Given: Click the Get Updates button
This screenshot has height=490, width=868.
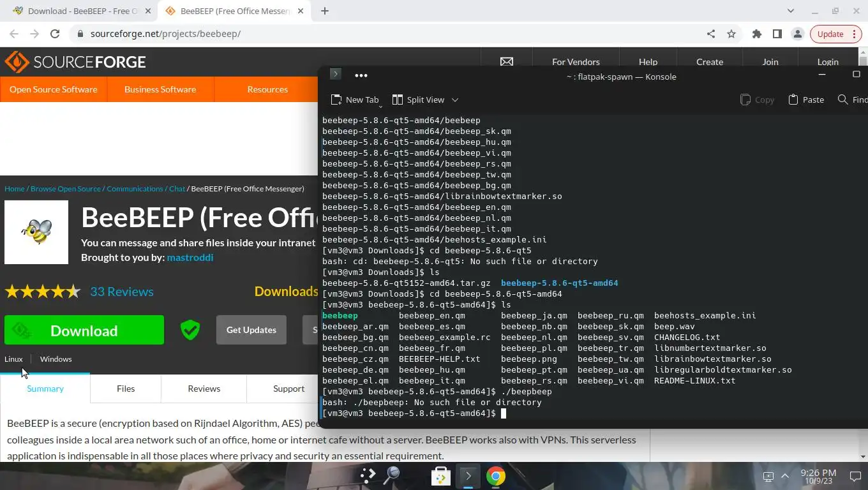Looking at the screenshot, I should pos(251,330).
